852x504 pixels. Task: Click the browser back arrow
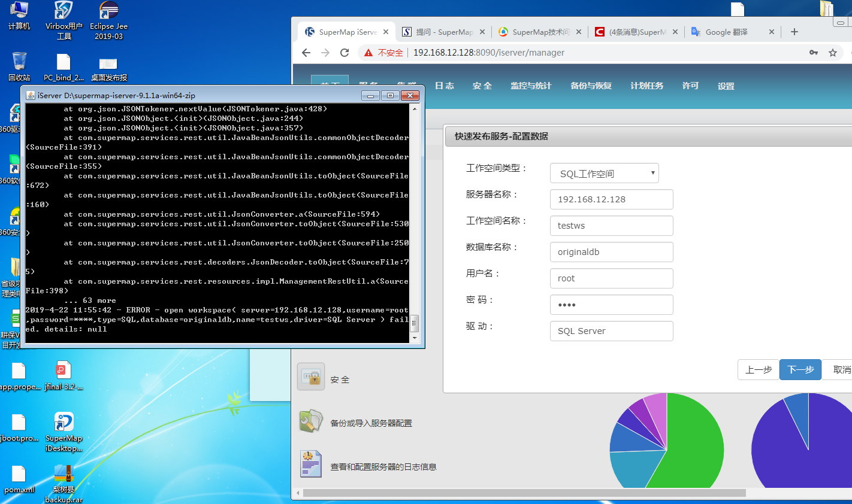coord(306,53)
